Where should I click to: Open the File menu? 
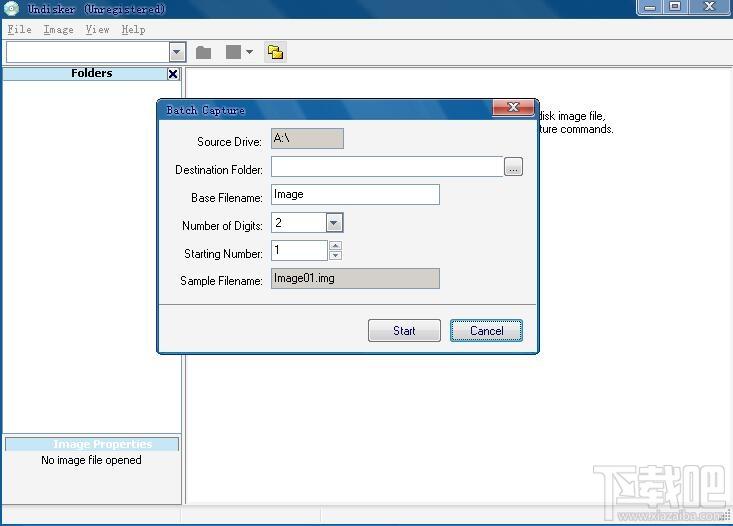click(20, 29)
